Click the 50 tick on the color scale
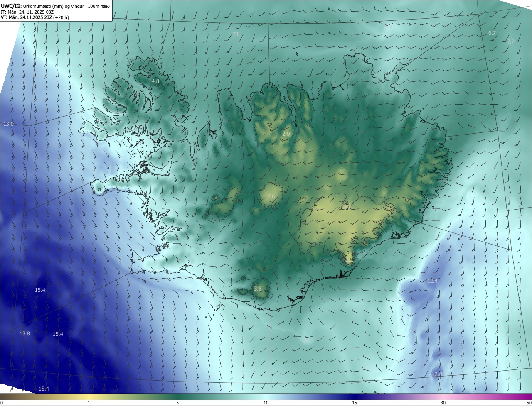This screenshot has height=406, width=532. point(529,403)
